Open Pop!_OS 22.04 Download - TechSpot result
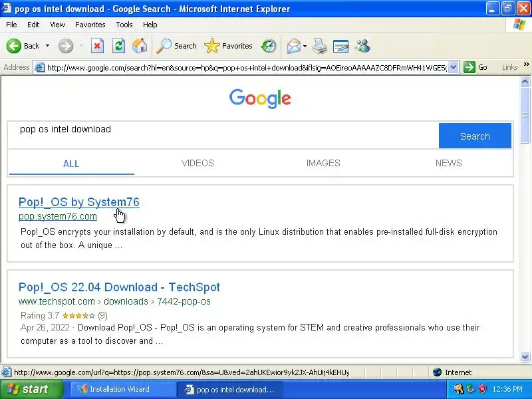 coord(119,287)
